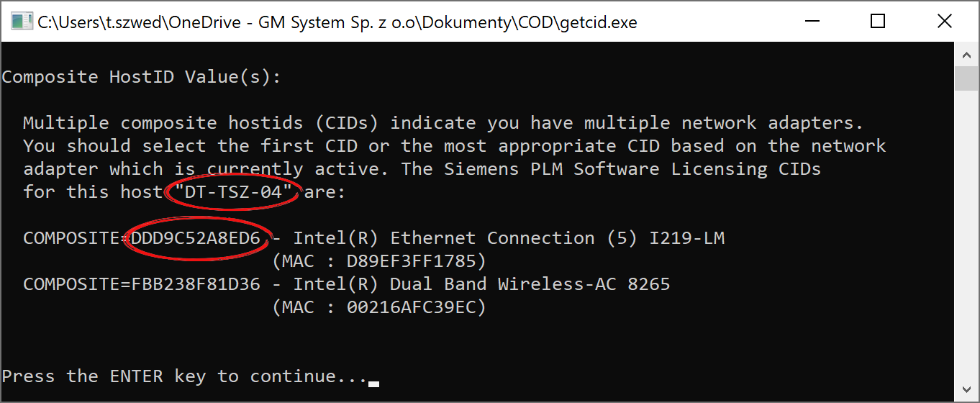
Task: Click the Intel Ethernet Connection I219-LM text
Action: (x=509, y=238)
